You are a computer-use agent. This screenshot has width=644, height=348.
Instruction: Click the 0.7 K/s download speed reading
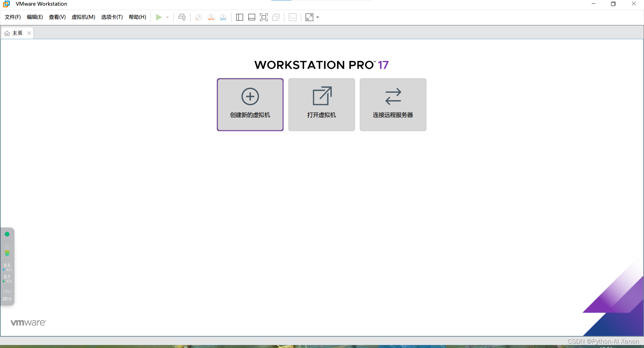coord(7,279)
